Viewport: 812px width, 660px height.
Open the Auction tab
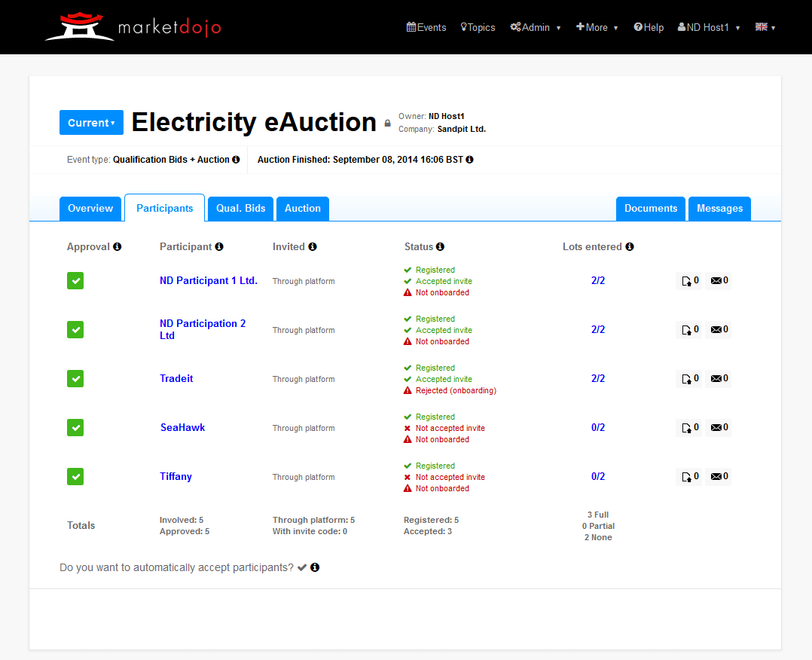coord(302,208)
